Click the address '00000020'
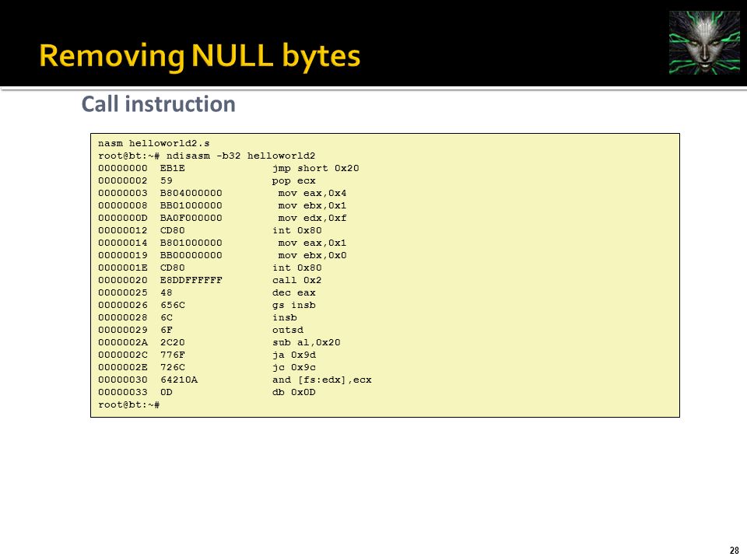The width and height of the screenshot is (747, 560). (x=123, y=280)
